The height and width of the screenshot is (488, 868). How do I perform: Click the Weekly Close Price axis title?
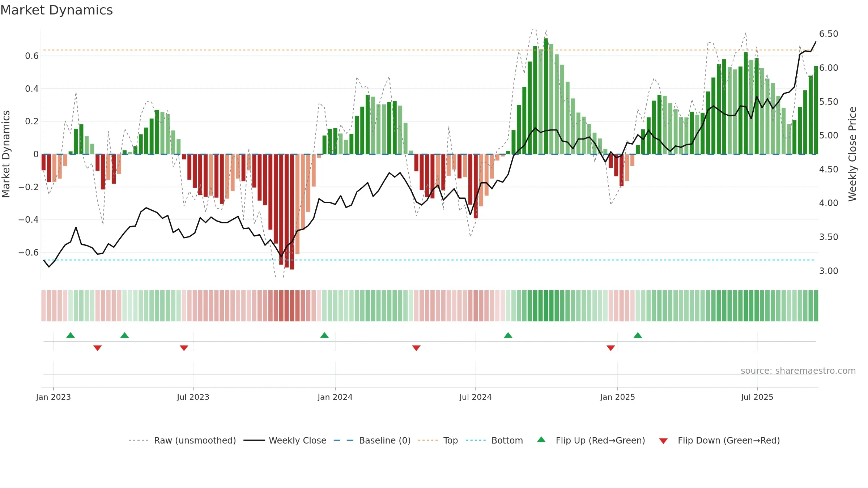click(x=853, y=154)
